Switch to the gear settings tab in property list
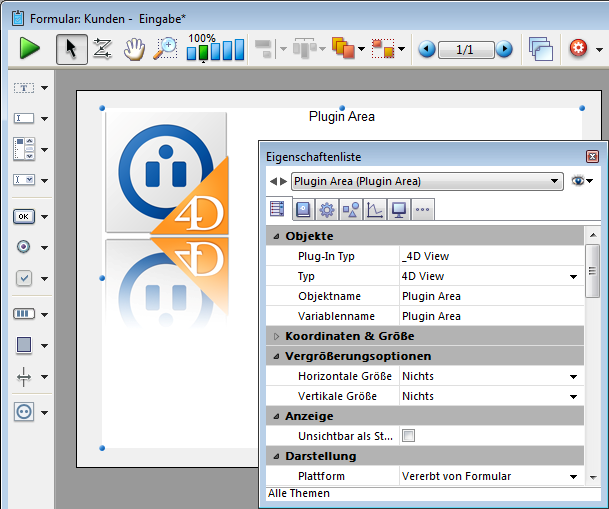Screen dimensions: 609x509 pos(326,209)
